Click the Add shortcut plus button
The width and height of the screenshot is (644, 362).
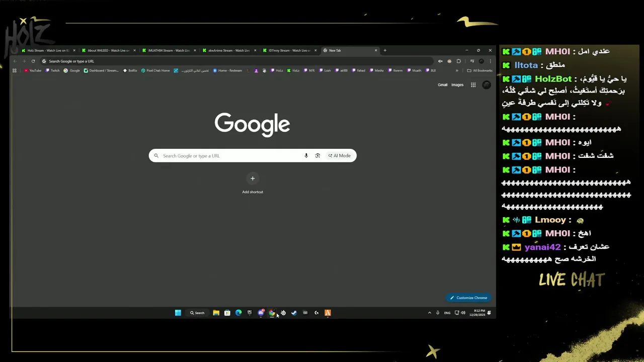[x=253, y=178]
